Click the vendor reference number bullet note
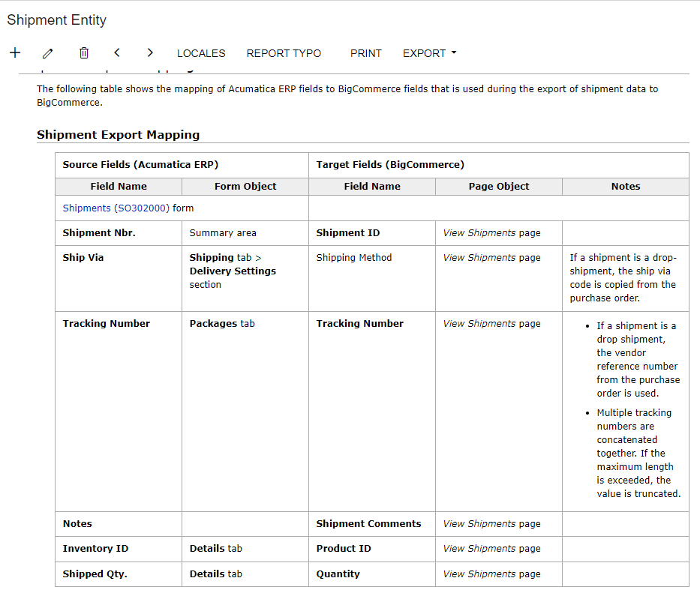 (x=638, y=359)
